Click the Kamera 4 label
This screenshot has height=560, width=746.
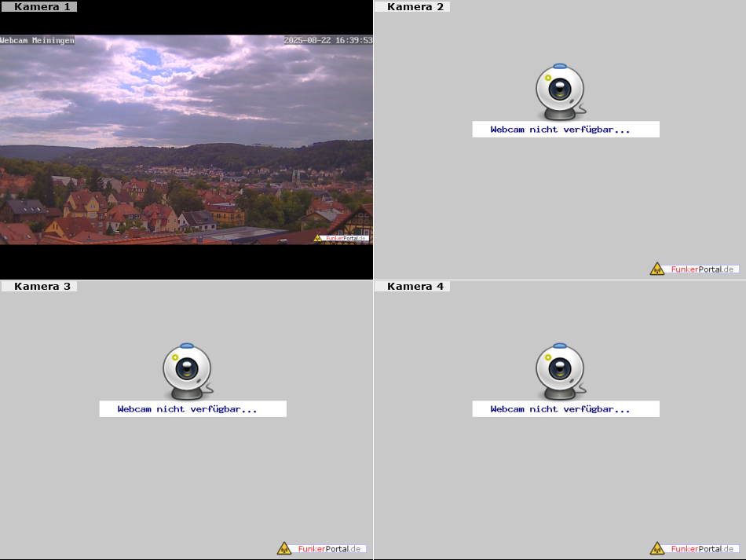point(412,287)
